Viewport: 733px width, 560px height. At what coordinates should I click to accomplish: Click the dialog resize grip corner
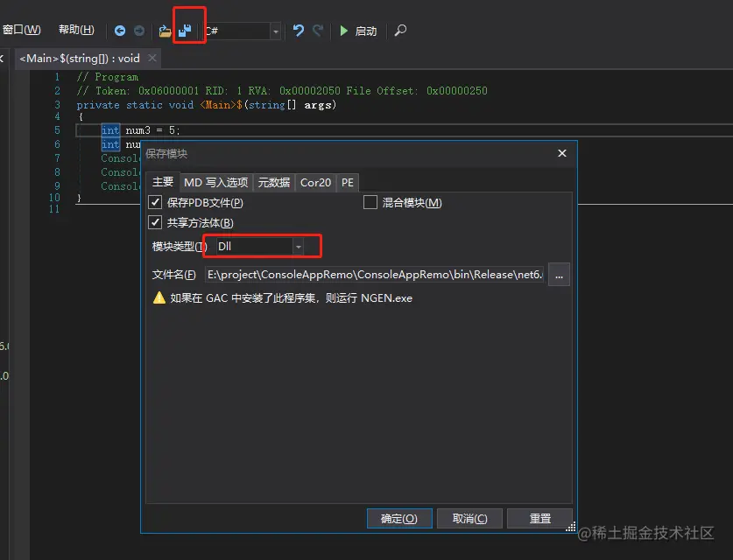coord(571,527)
